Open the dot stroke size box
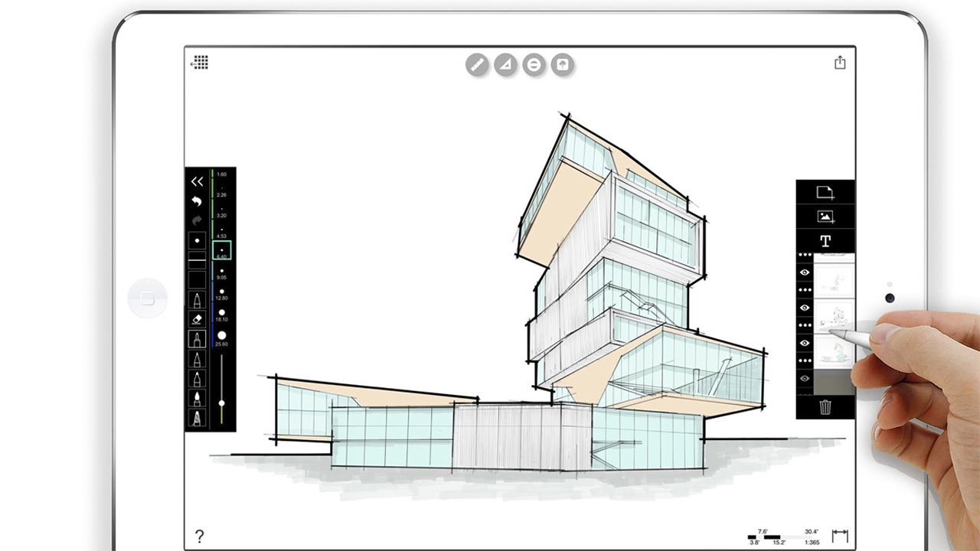This screenshot has height=551, width=980. [x=197, y=240]
